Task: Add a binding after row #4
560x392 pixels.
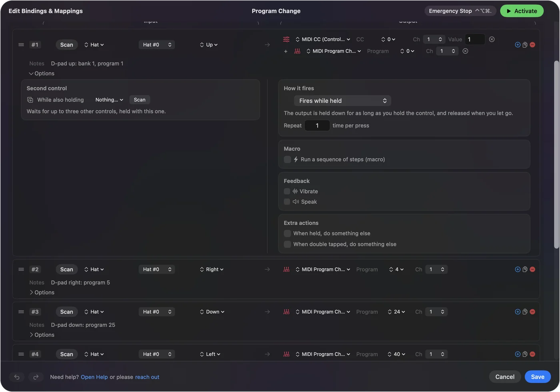Action: (x=518, y=354)
